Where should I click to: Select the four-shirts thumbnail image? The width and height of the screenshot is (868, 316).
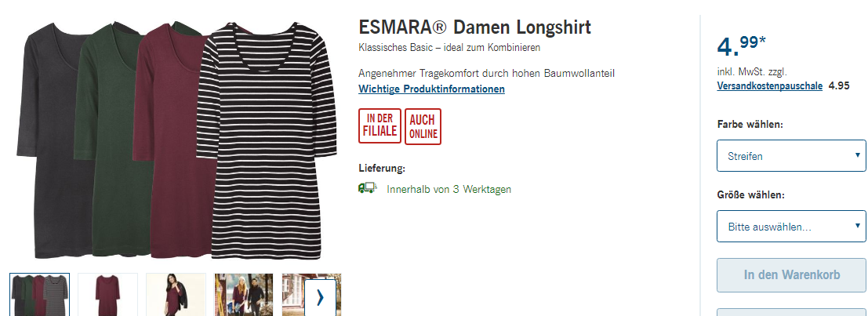coord(40,295)
